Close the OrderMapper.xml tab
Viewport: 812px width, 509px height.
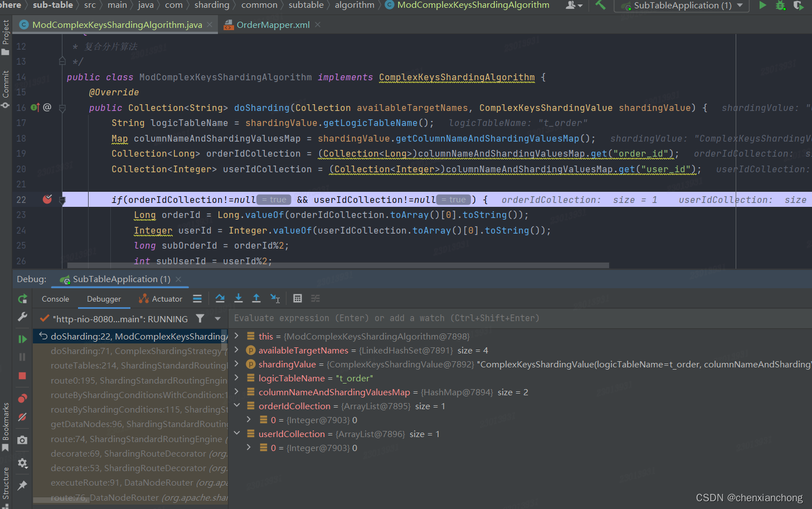tap(318, 25)
